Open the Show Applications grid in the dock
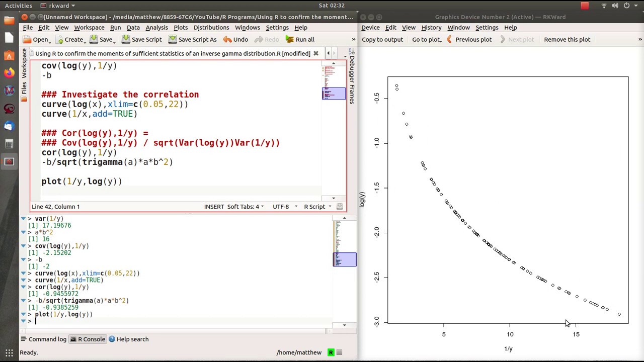 tap(9, 353)
